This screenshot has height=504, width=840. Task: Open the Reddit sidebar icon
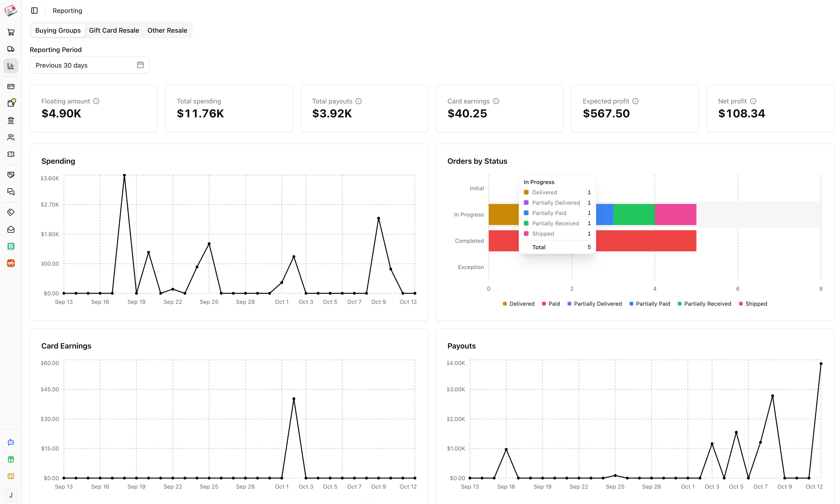[11, 263]
